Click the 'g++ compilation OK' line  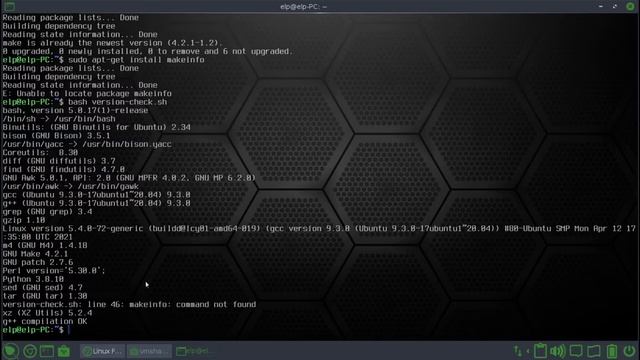point(44,321)
